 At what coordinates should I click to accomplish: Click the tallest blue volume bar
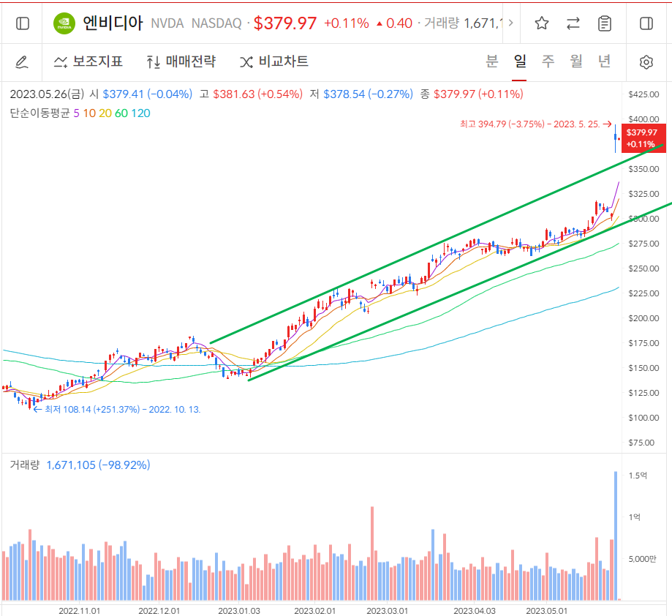pyautogui.click(x=616, y=536)
